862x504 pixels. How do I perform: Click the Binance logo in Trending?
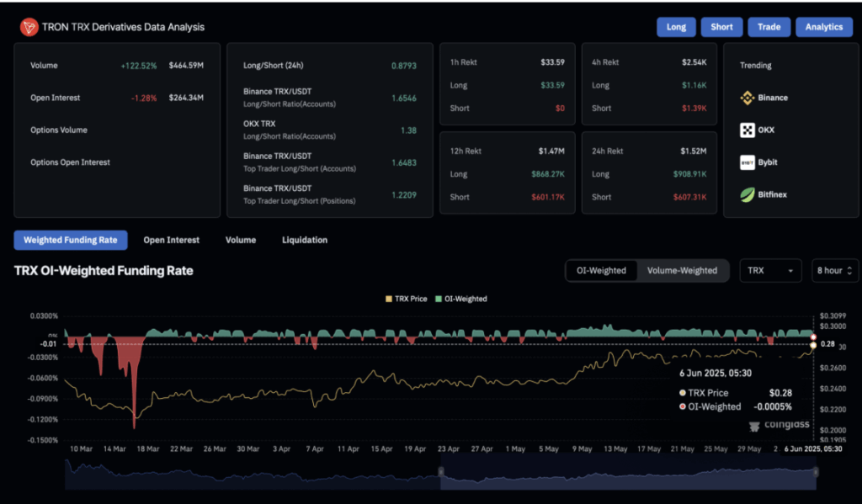(748, 98)
